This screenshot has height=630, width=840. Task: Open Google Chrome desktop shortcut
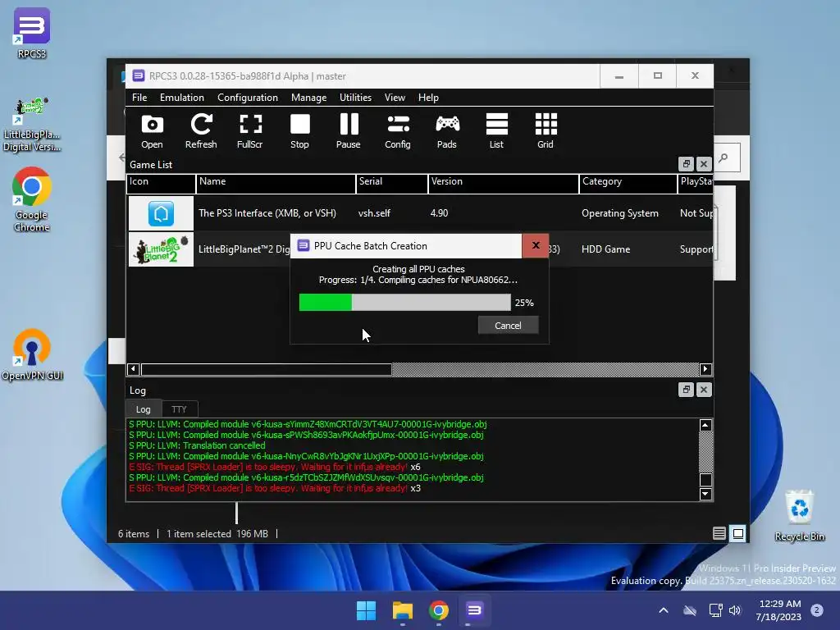coord(32,199)
